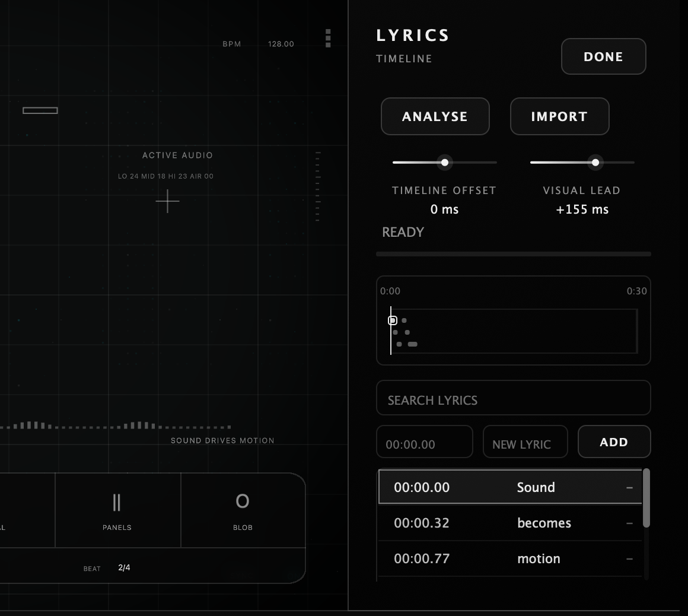Screen dimensions: 688x616
Task: Click the wide lyric marker in timeline
Action: point(412,344)
